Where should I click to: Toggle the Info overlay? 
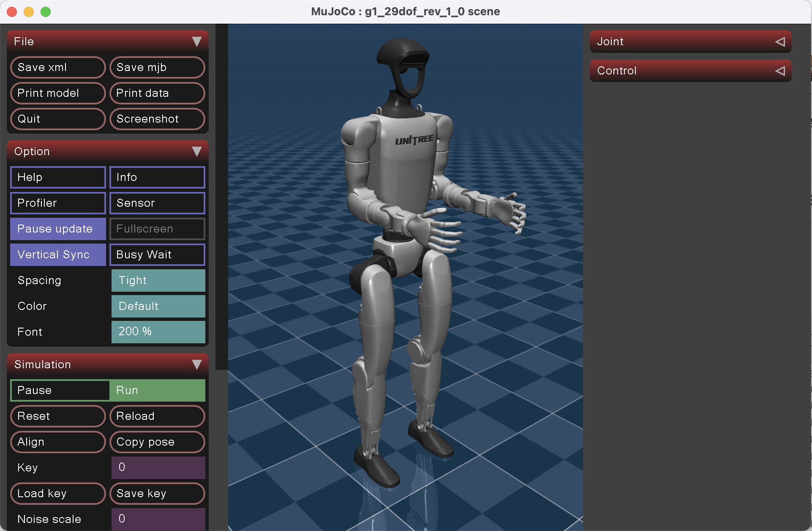pyautogui.click(x=157, y=177)
